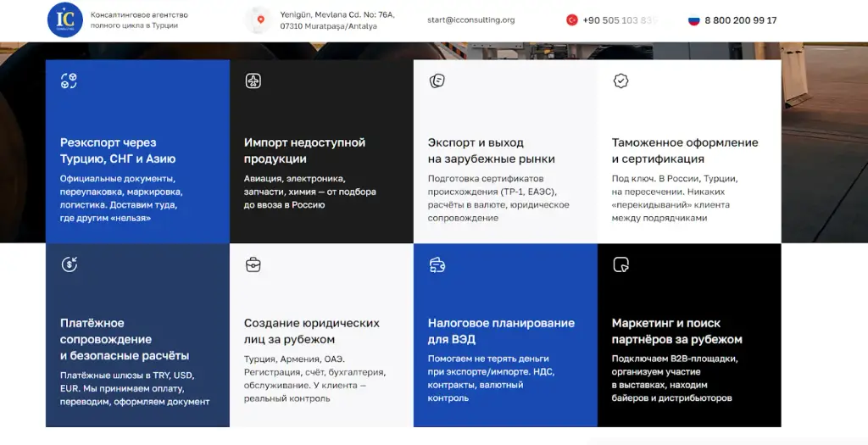Image resolution: width=868 pixels, height=445 pixels.
Task: Call Turkish number +90 505 103
Action: (620, 20)
